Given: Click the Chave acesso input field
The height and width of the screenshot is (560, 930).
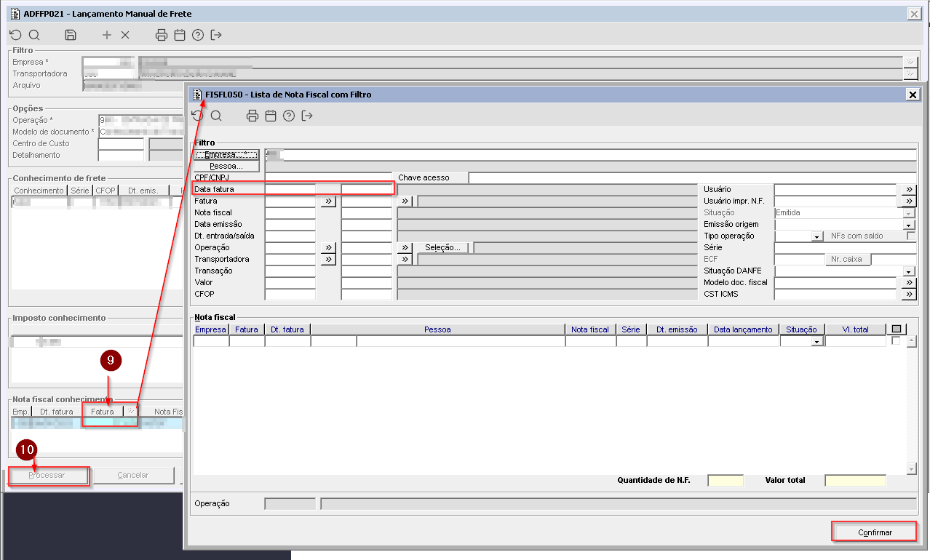Looking at the screenshot, I should [x=692, y=177].
